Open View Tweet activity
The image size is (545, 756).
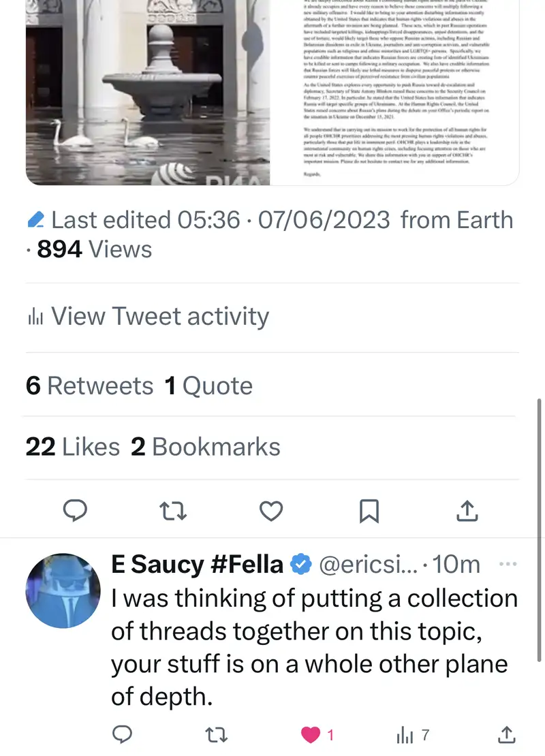[x=148, y=317]
